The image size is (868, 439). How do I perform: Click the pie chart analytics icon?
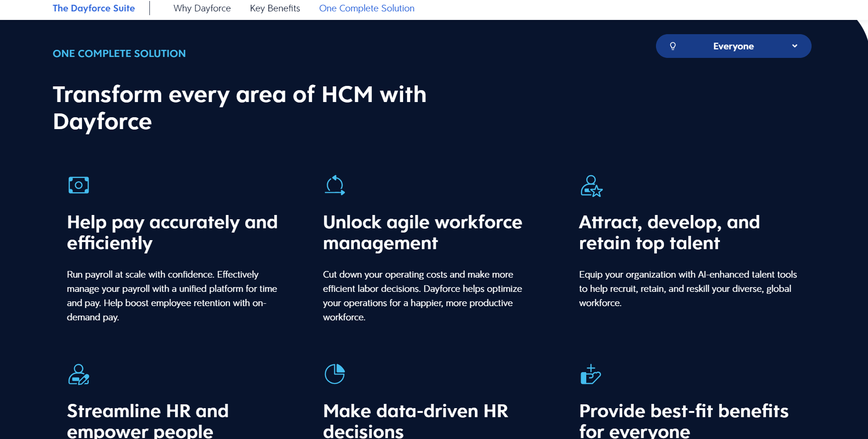335,374
